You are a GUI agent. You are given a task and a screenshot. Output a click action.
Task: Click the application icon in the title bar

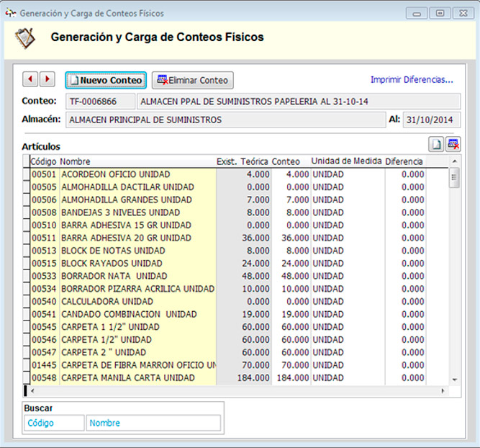(10, 13)
